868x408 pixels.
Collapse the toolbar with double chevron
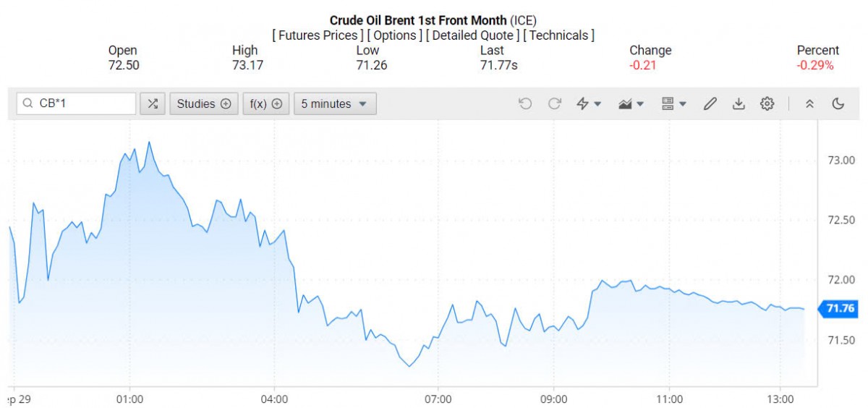[x=809, y=103]
